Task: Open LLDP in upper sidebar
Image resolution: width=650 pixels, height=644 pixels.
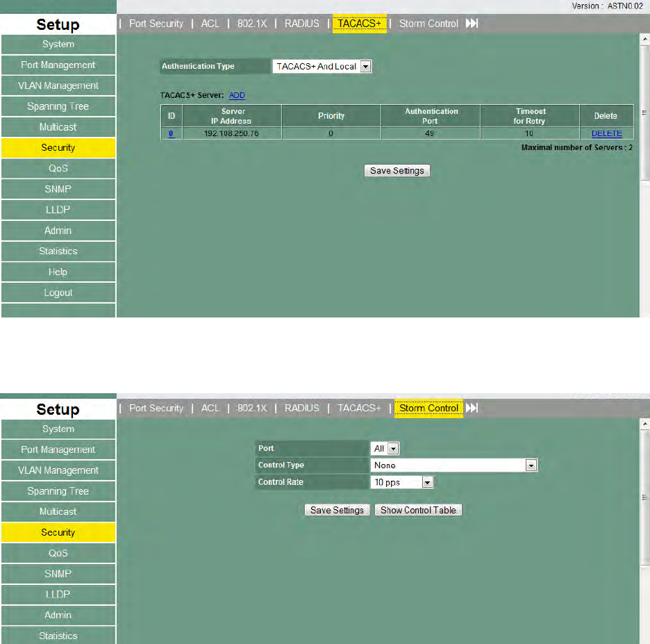Action: pyautogui.click(x=58, y=210)
